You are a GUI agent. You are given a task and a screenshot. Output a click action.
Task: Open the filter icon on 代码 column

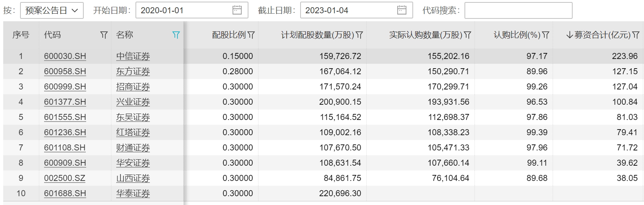coord(104,35)
